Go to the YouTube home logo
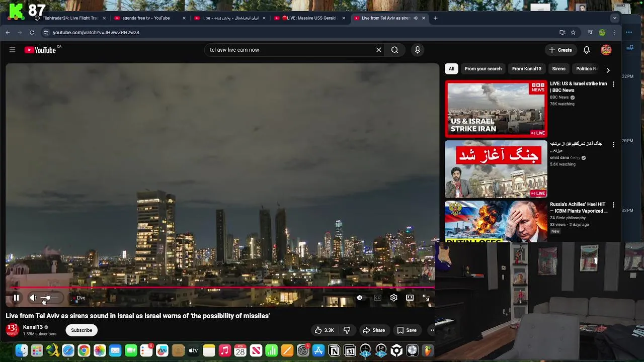The width and height of the screenshot is (644, 362). tap(40, 50)
